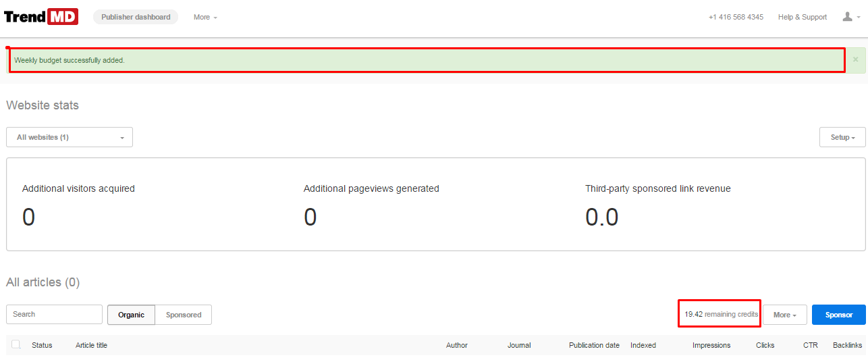
Task: Click the +1 416 568 4345 phone number
Action: (736, 17)
